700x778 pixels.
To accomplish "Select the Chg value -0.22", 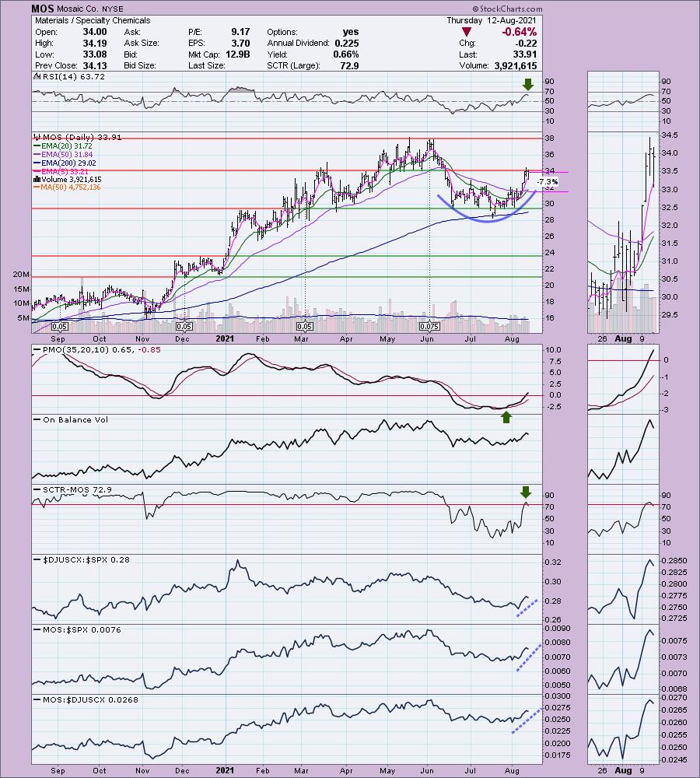I will 527,43.
